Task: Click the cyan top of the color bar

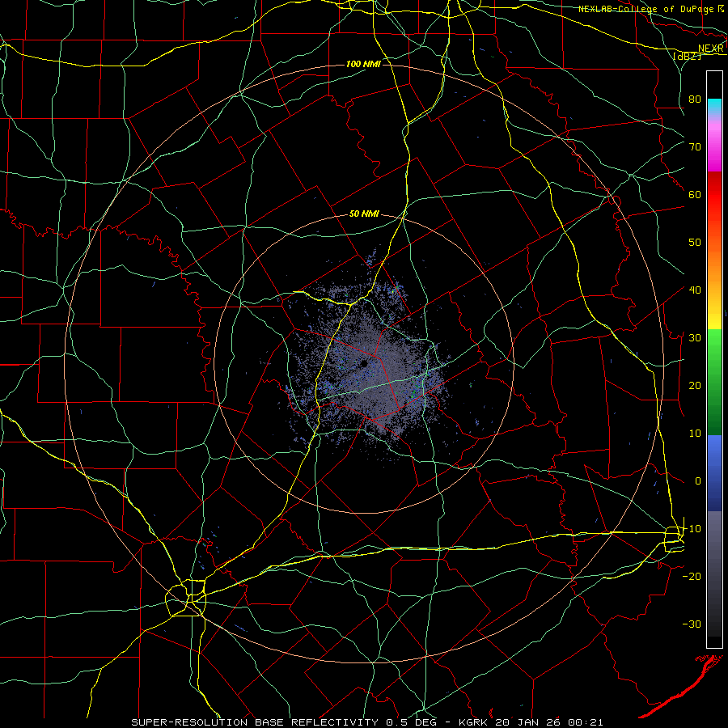Action: [714, 106]
